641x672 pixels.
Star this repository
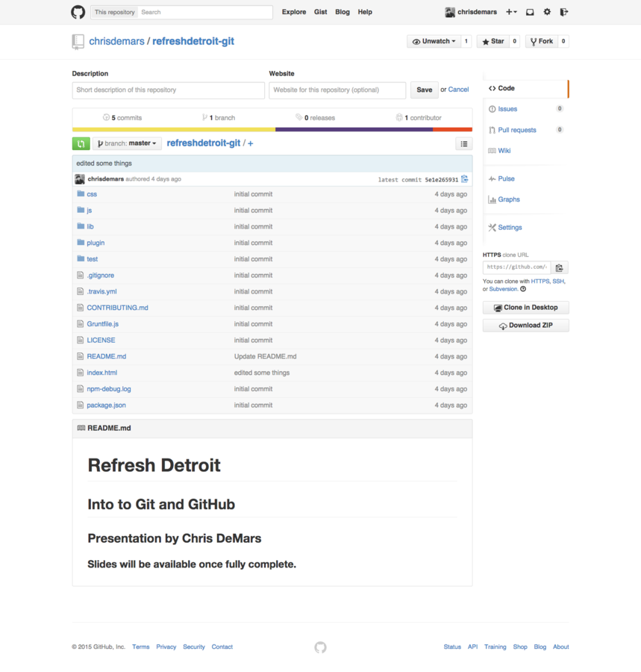click(493, 41)
